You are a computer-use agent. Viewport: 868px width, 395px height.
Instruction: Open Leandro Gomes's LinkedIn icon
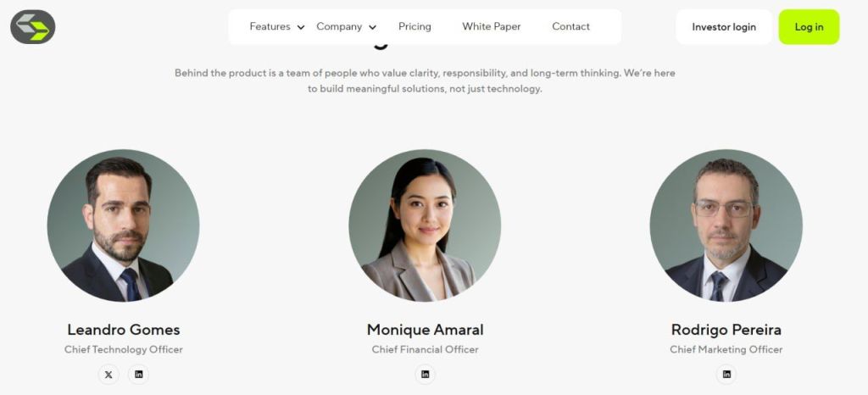tap(138, 375)
